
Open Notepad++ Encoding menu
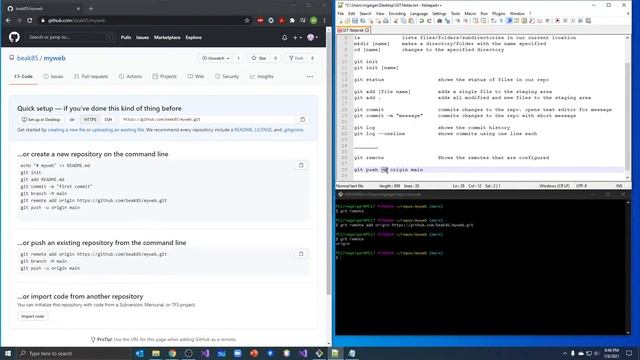(x=397, y=13)
